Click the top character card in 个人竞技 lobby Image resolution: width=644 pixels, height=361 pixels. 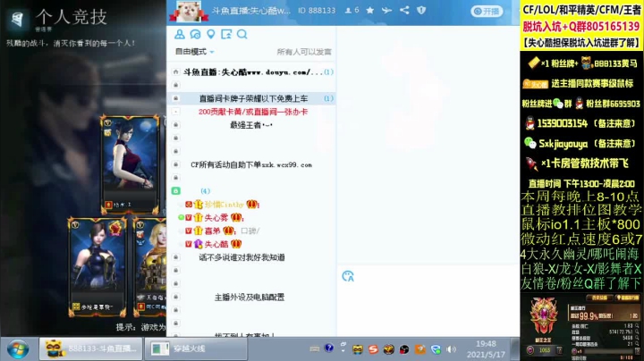click(x=130, y=164)
